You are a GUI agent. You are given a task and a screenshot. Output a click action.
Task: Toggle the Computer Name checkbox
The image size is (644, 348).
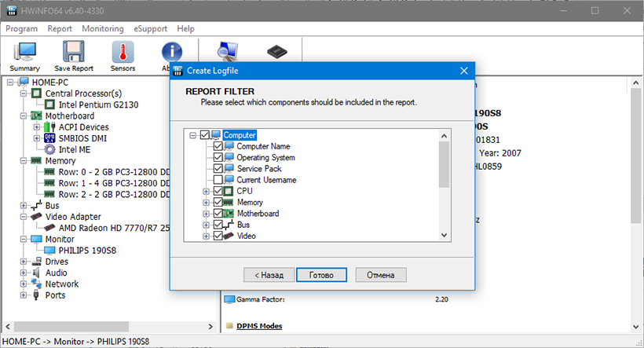pos(218,146)
